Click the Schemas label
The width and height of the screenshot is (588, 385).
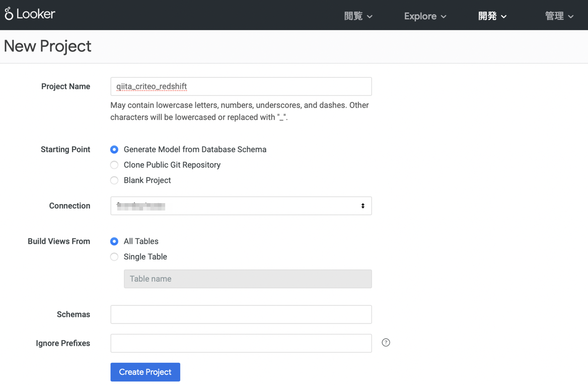(73, 314)
